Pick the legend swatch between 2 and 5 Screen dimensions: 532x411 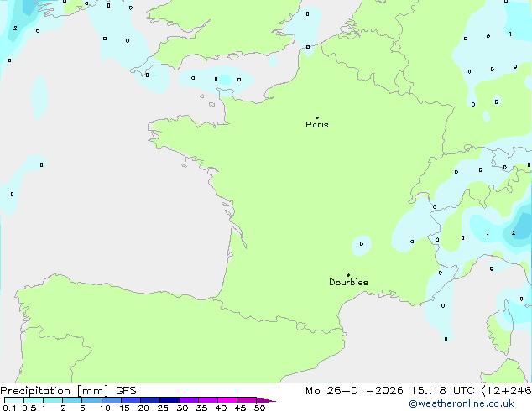(72, 400)
